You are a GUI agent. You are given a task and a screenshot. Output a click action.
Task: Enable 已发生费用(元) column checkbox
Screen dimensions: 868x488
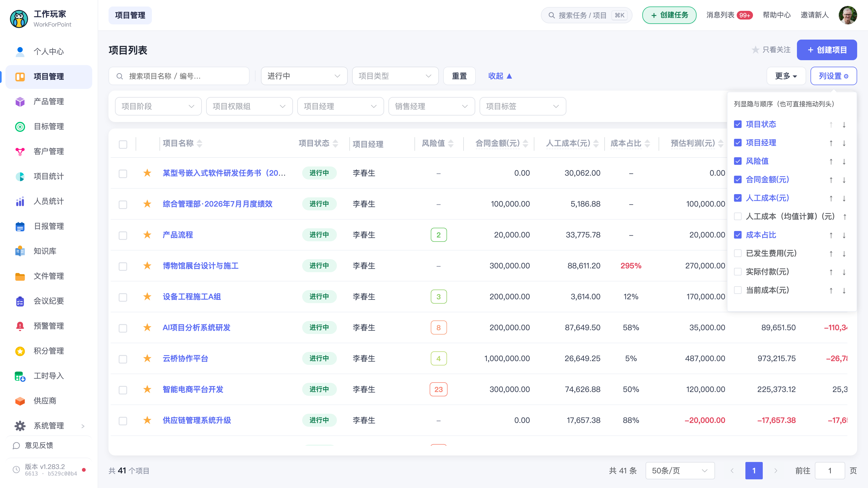pos(738,253)
